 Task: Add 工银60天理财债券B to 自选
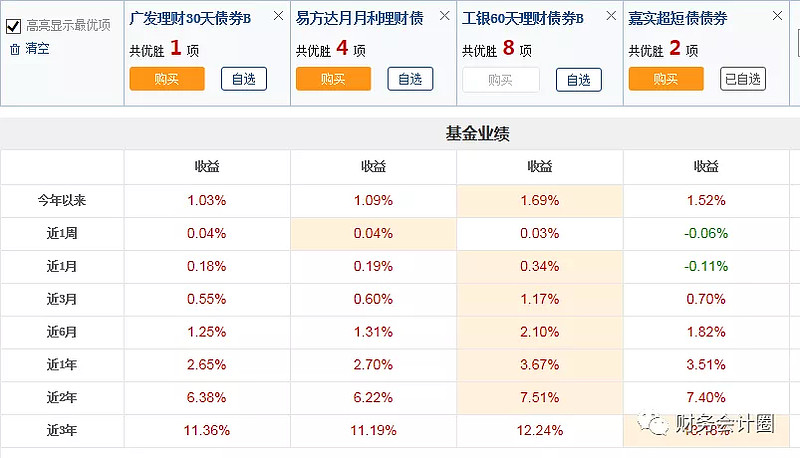click(x=578, y=80)
